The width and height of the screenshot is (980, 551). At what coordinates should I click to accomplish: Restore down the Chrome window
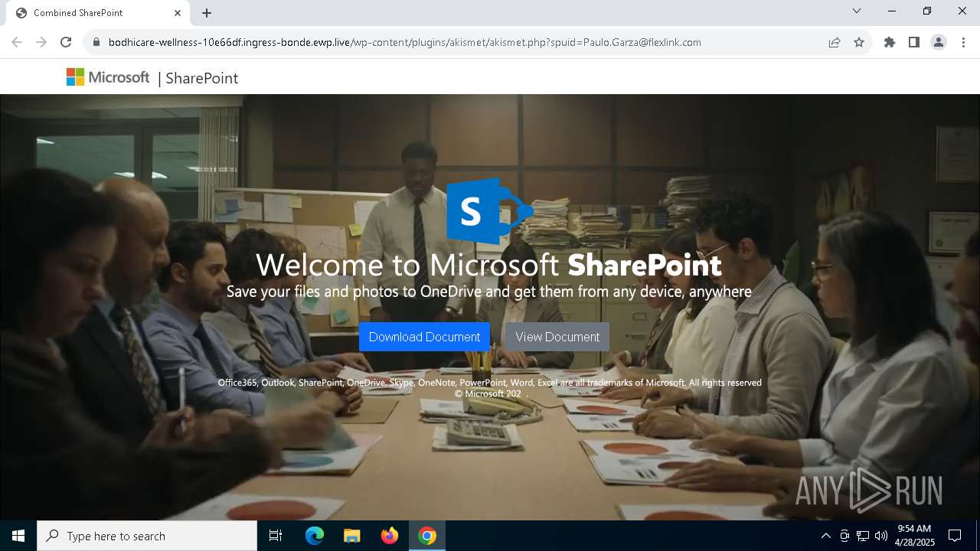(x=927, y=11)
